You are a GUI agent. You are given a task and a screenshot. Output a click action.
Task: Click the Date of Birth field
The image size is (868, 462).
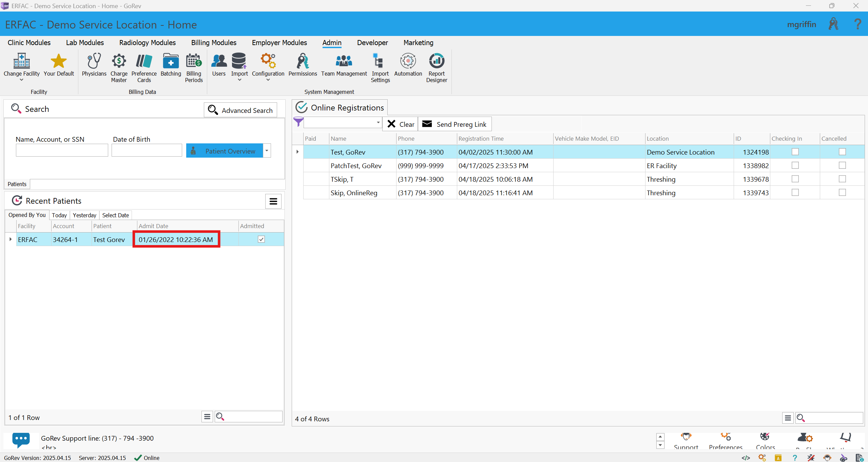[147, 150]
